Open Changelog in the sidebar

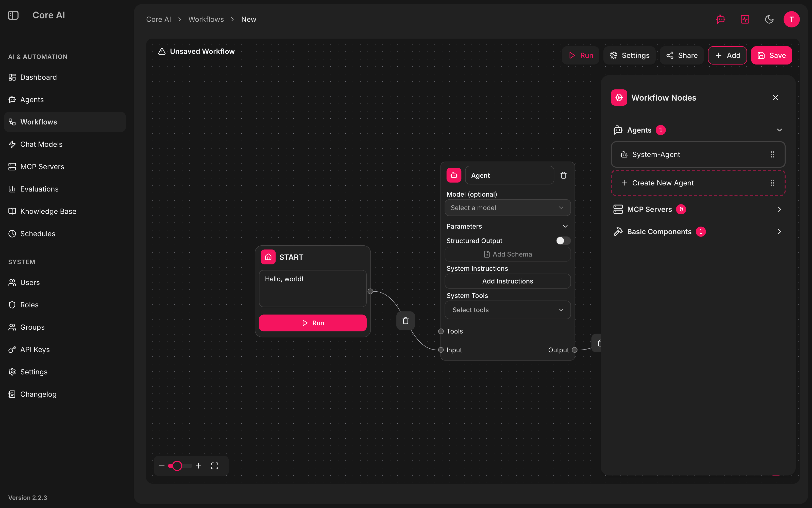click(65, 394)
